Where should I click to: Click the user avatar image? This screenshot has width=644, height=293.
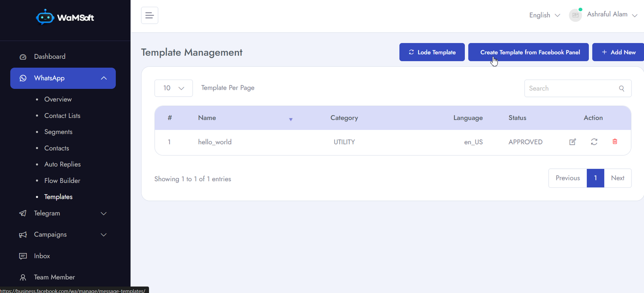pos(576,15)
